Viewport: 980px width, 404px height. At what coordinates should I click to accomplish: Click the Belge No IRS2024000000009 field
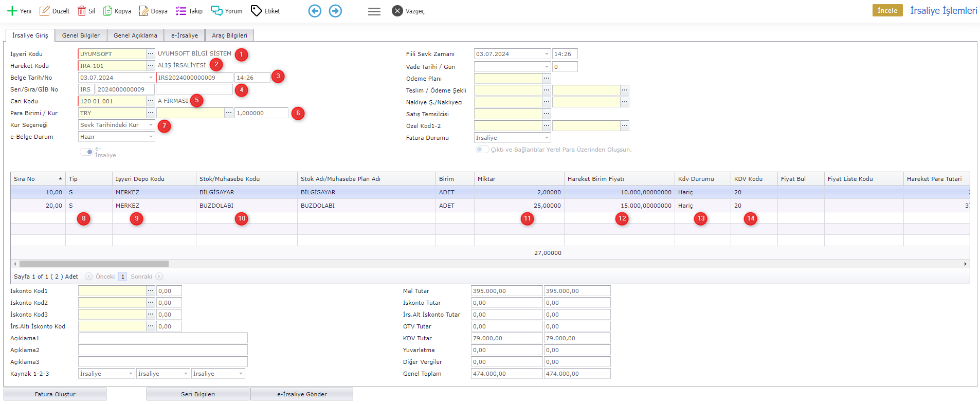pos(194,78)
